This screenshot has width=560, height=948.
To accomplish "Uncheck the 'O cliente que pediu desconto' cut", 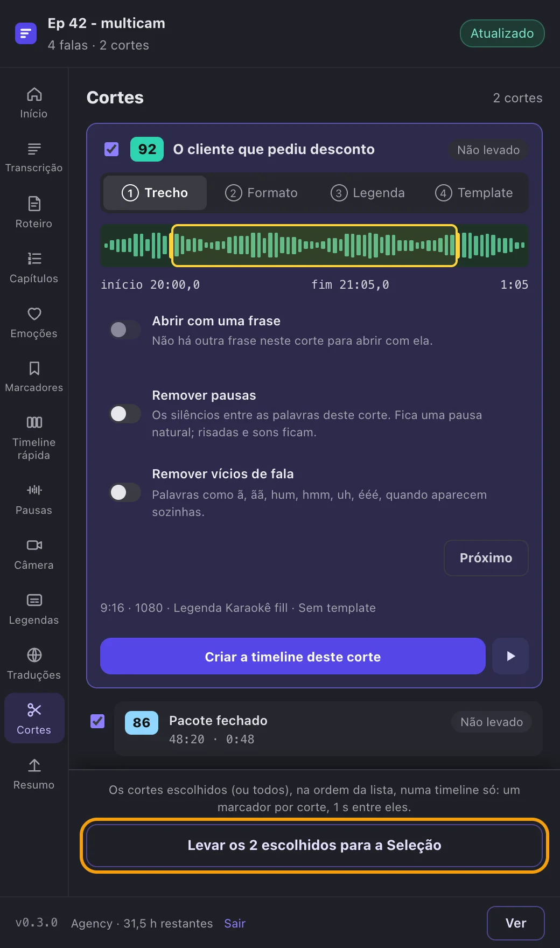I will [x=111, y=149].
